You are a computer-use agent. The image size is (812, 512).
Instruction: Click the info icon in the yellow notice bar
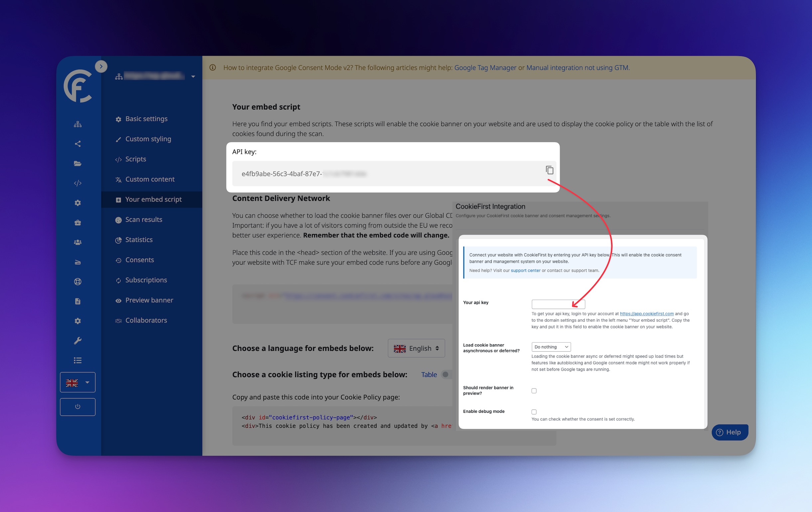(213, 68)
